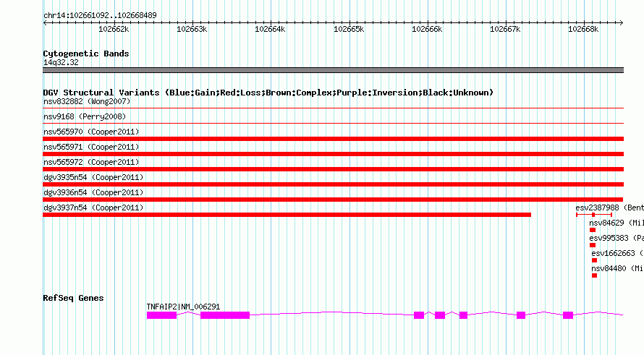The width and height of the screenshot is (644, 355).
Task: Click the TNFAIP2 exon near 102667k
Action: [x=521, y=315]
